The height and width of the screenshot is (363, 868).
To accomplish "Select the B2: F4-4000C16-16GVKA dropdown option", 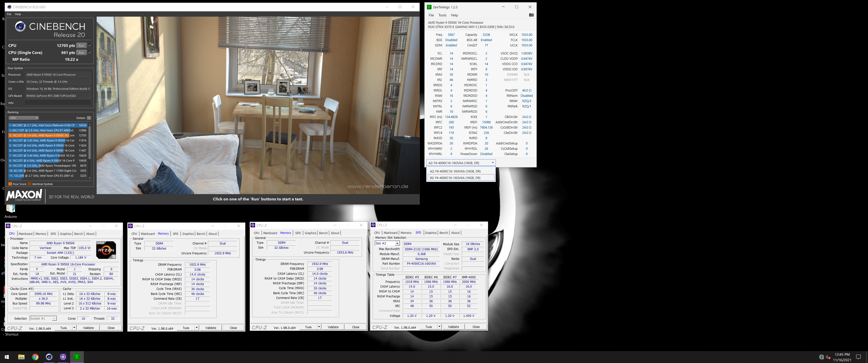I will coord(461,178).
